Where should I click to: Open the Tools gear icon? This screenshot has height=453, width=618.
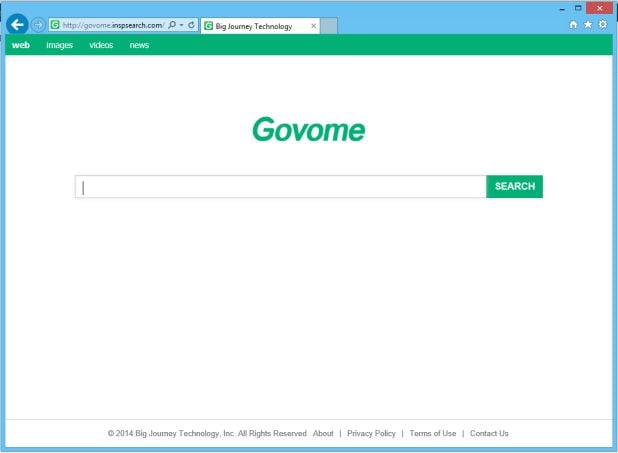point(603,24)
